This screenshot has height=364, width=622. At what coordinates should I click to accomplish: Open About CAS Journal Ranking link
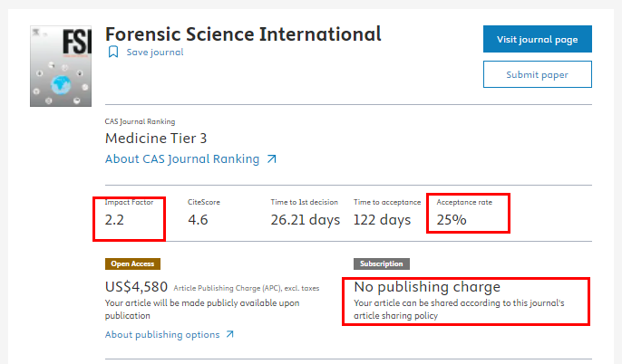point(182,158)
